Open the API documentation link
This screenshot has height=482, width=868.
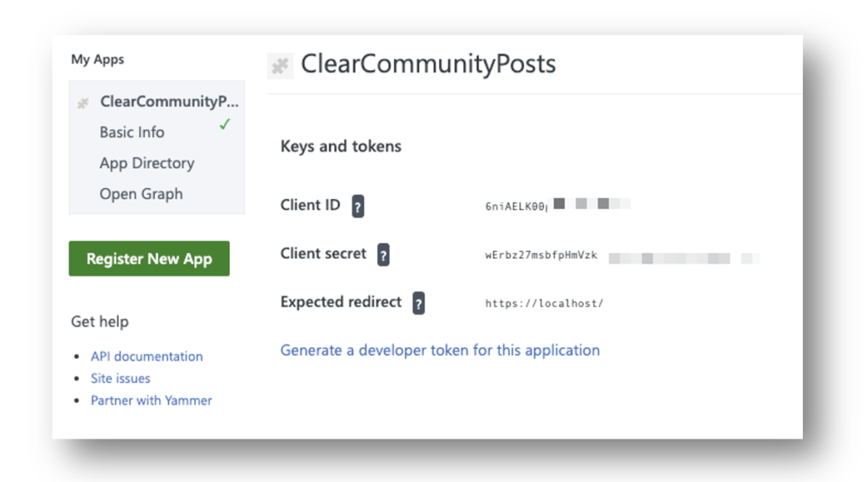pos(146,356)
